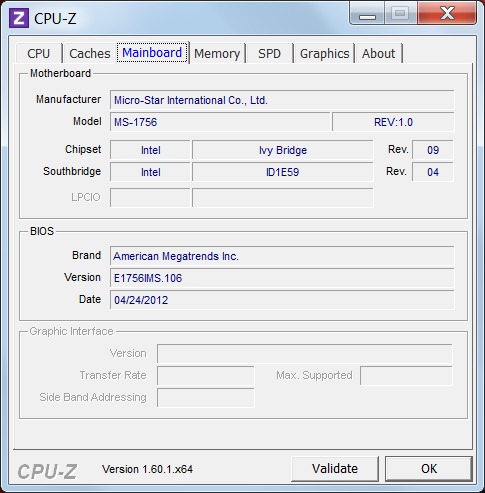Viewport: 485px width, 493px height.
Task: Select the Mainboard tab
Action: (x=152, y=52)
